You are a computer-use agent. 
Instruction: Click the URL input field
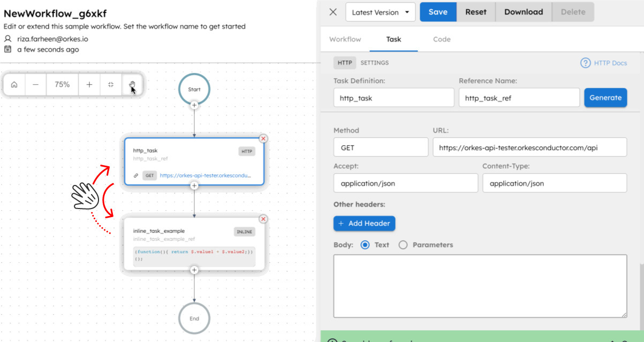click(529, 147)
